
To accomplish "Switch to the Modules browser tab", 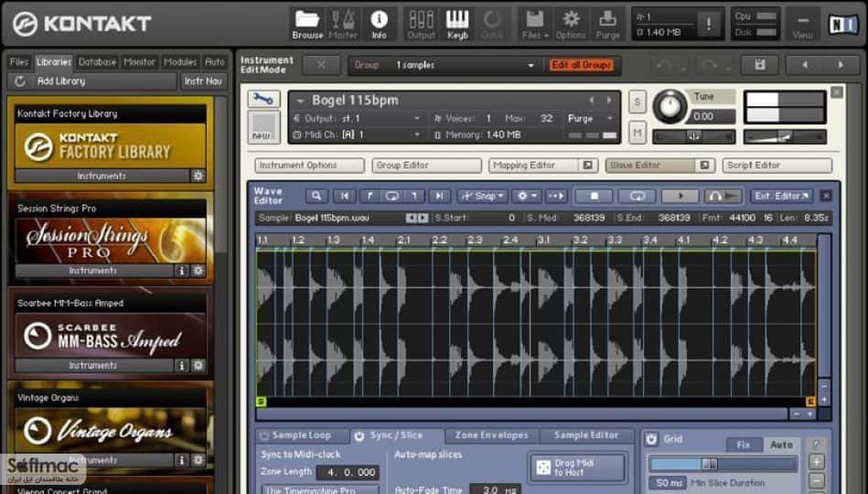I will (x=180, y=62).
